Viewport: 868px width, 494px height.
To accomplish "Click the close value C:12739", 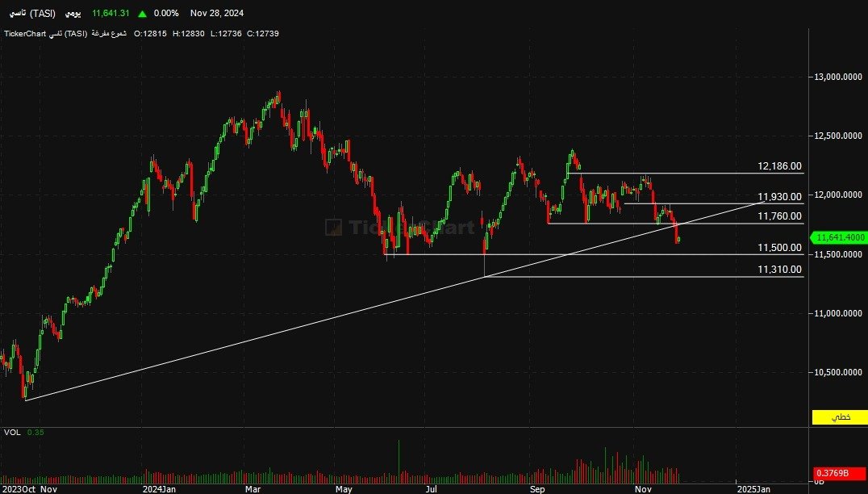I will [263, 34].
